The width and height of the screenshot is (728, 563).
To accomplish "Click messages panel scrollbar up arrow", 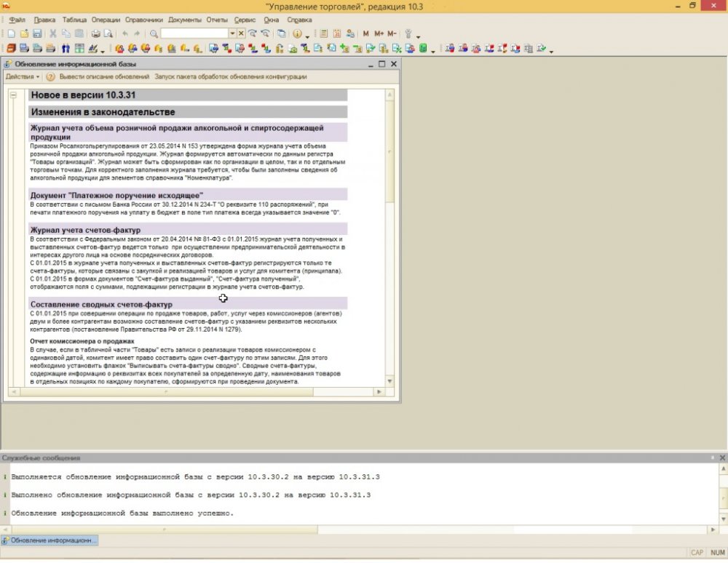I will pyautogui.click(x=724, y=469).
